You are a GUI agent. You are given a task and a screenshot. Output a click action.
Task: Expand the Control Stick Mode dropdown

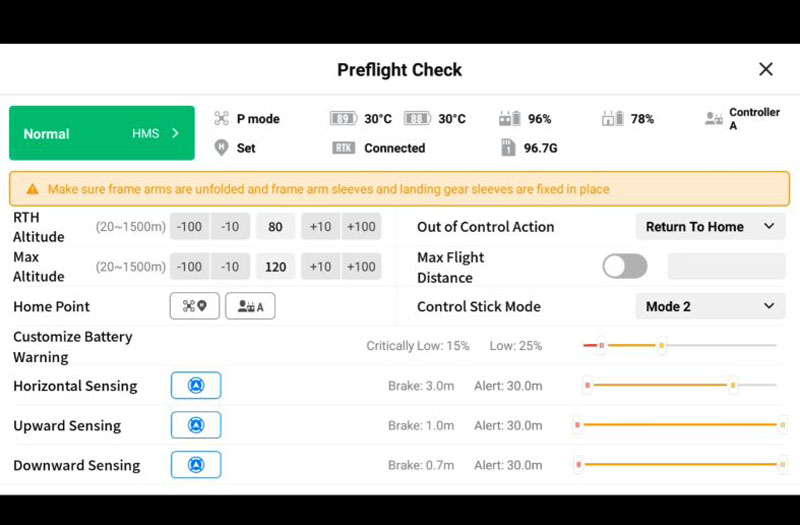pyautogui.click(x=710, y=306)
